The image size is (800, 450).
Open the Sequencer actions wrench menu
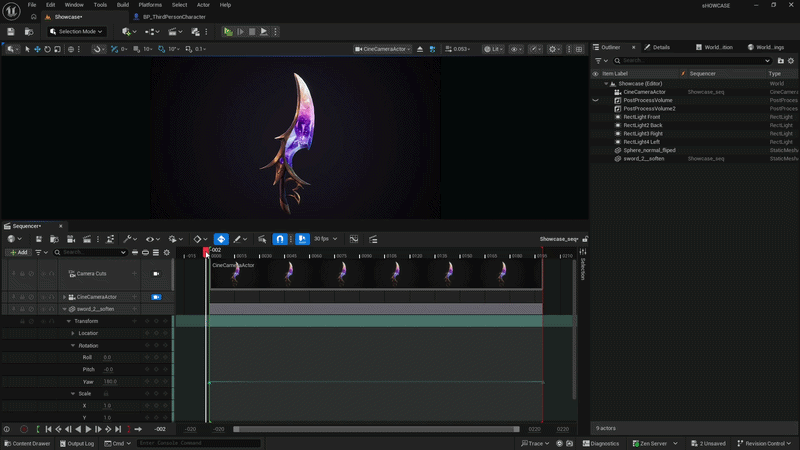tap(130, 239)
